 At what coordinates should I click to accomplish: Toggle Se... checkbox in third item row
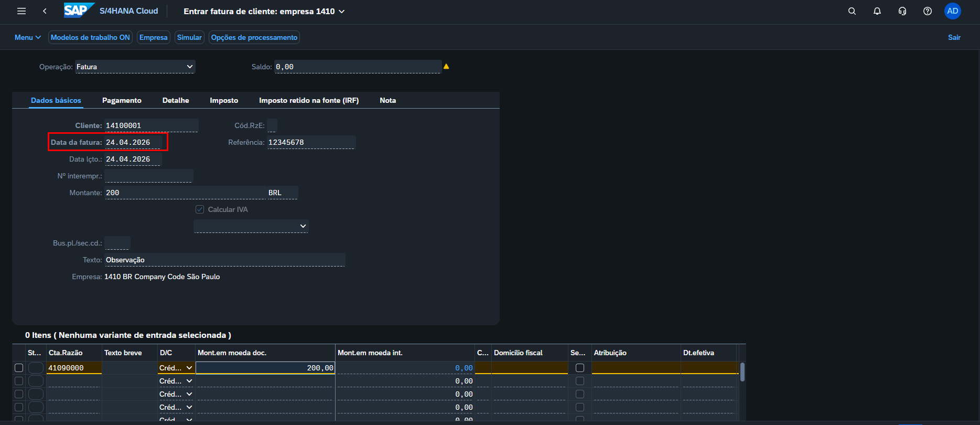pos(580,394)
